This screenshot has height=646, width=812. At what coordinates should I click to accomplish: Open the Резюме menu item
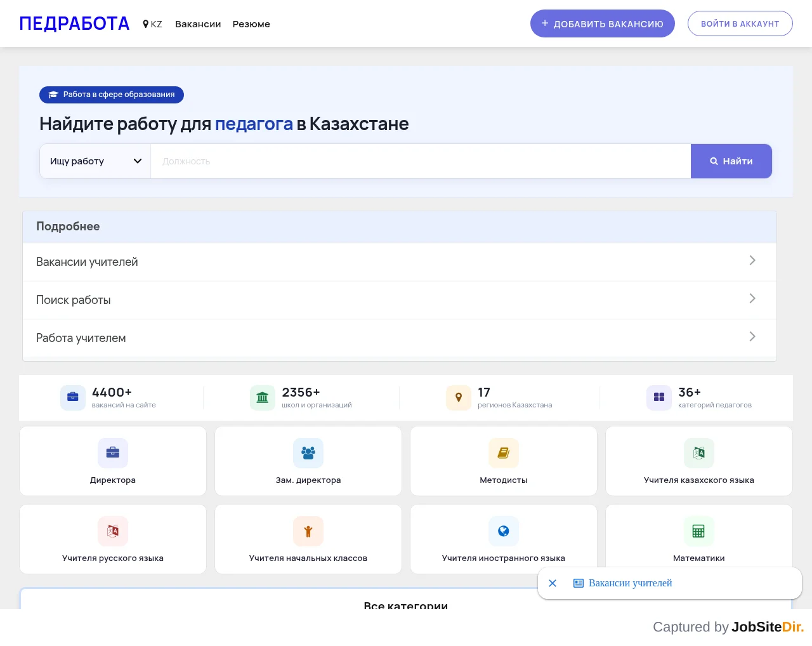click(251, 24)
